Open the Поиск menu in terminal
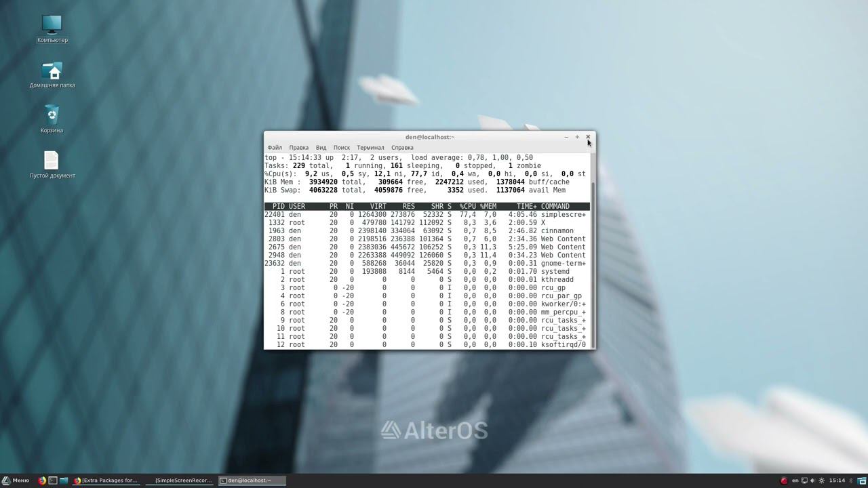The image size is (868, 488). 341,147
